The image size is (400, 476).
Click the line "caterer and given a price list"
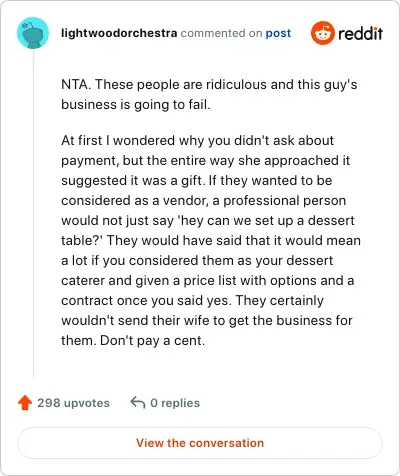(149, 280)
